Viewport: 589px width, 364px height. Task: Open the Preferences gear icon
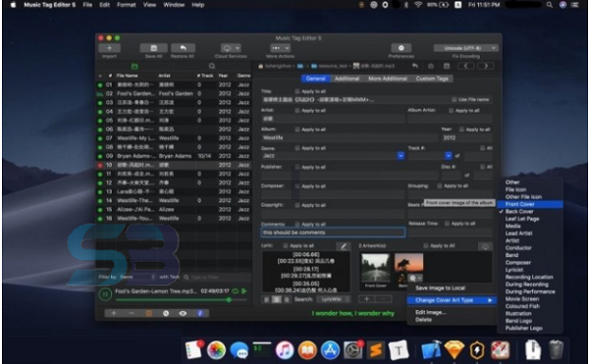coord(402,48)
